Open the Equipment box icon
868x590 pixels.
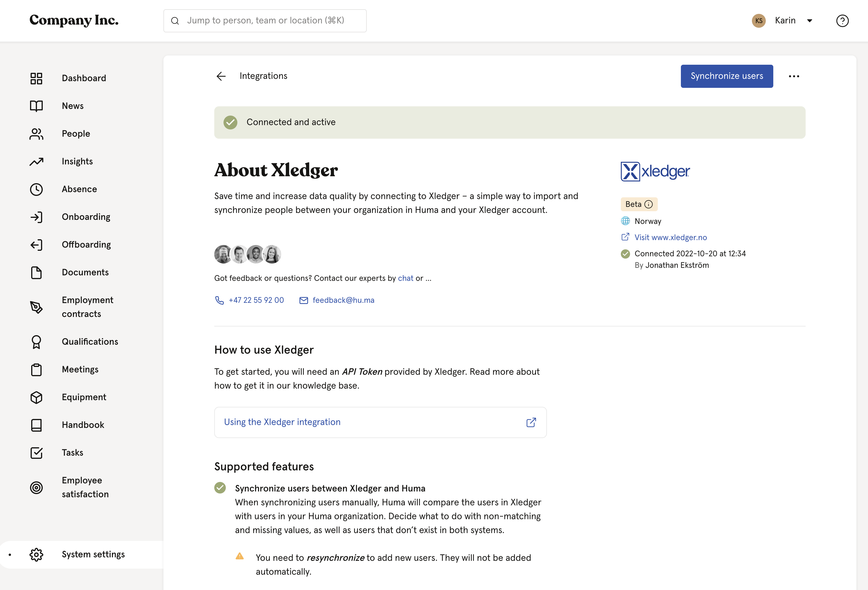click(x=36, y=397)
